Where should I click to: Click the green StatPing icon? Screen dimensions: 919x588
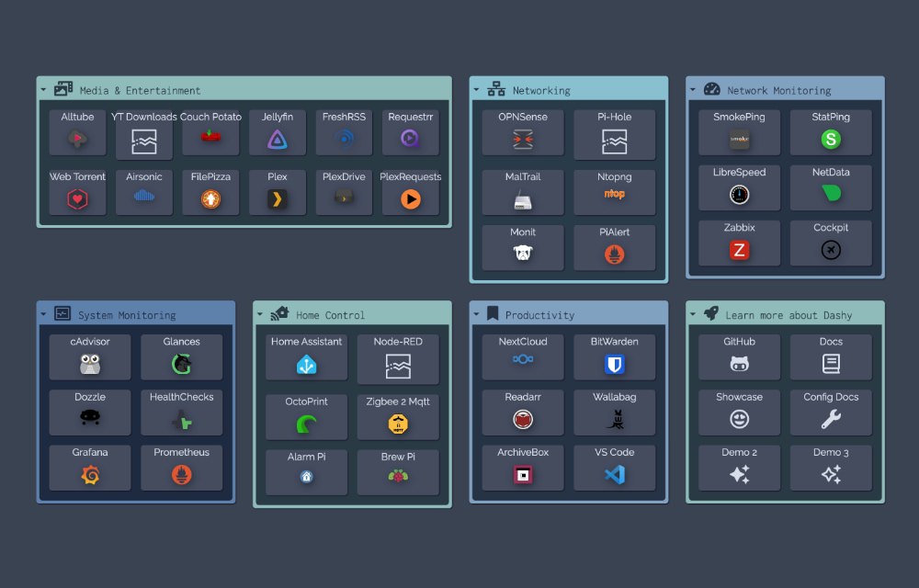tap(831, 139)
